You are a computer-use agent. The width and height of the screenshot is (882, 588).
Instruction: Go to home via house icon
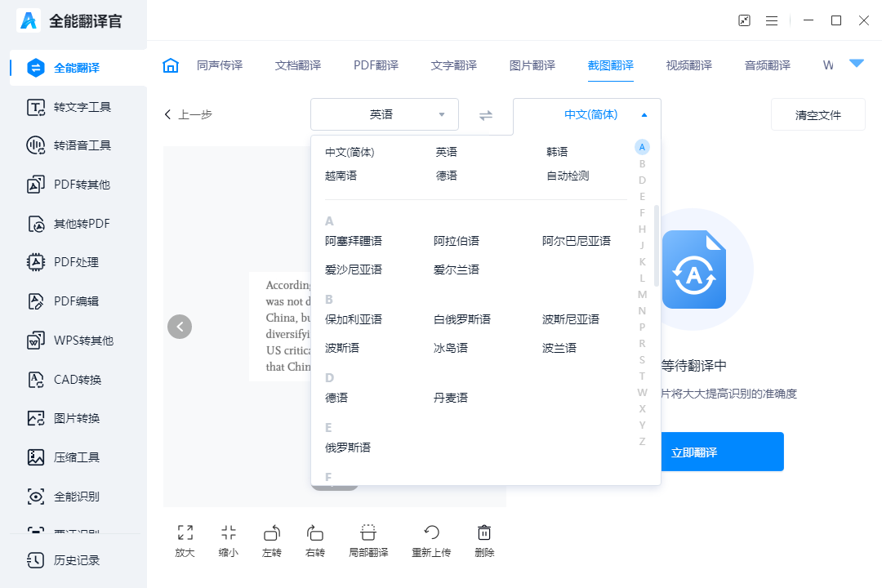coord(171,65)
